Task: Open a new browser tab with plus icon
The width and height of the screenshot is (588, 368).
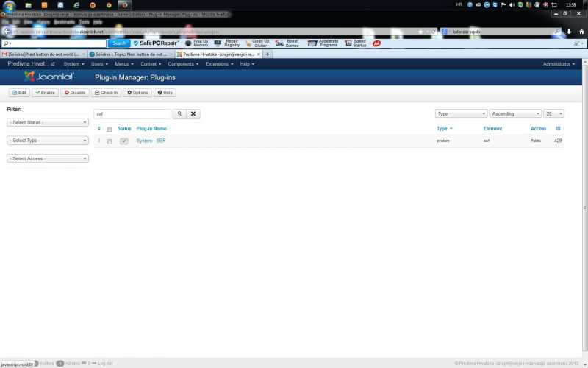Action: pos(268,54)
